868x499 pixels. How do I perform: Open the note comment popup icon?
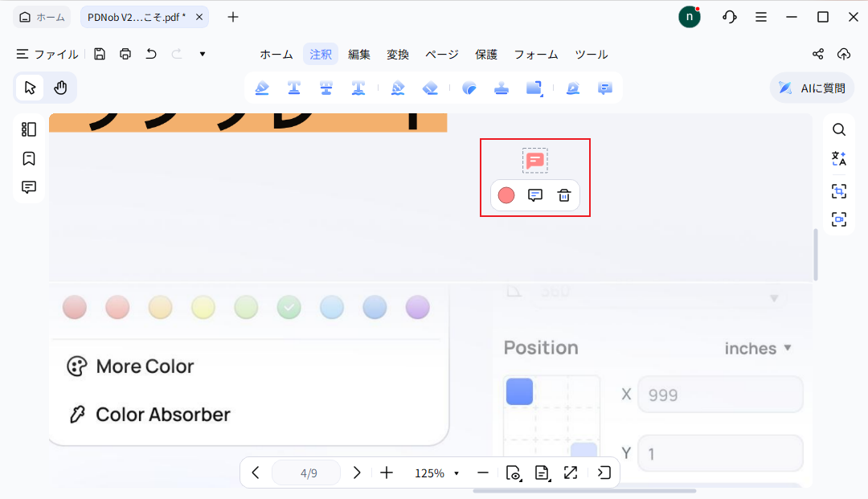[x=535, y=195]
